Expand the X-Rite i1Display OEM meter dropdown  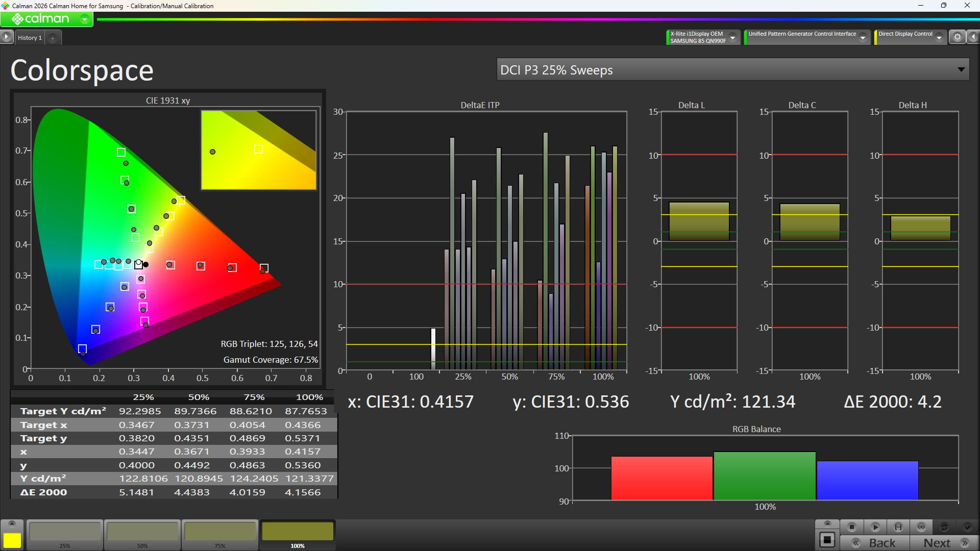point(702,37)
